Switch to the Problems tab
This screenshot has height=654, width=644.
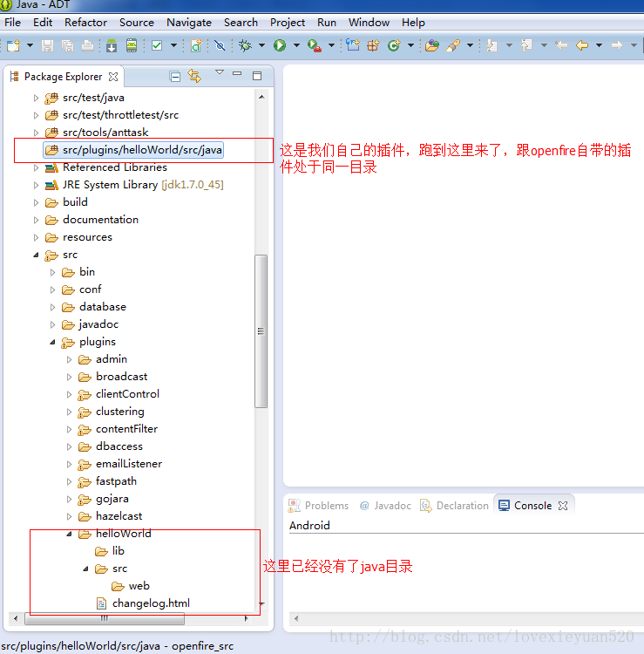[318, 506]
